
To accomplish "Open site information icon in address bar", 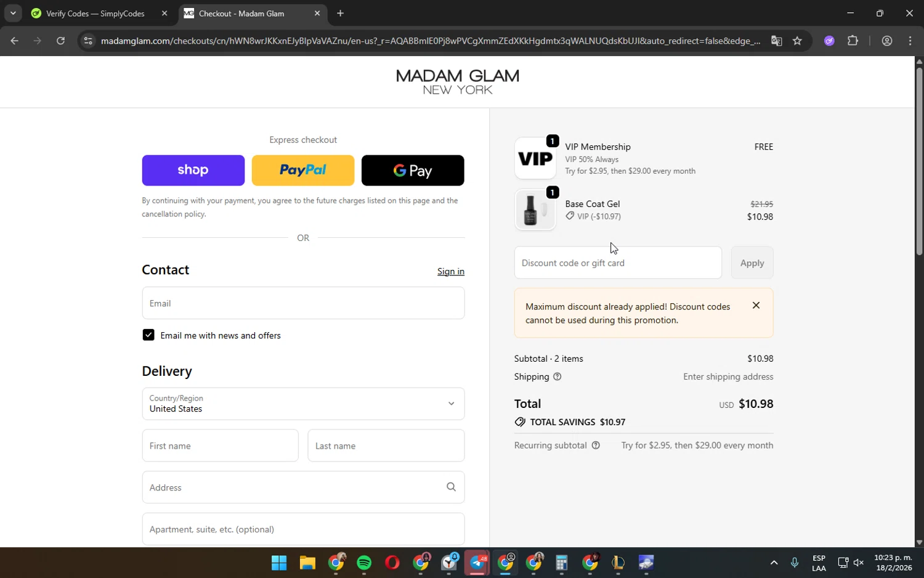I will tap(88, 41).
